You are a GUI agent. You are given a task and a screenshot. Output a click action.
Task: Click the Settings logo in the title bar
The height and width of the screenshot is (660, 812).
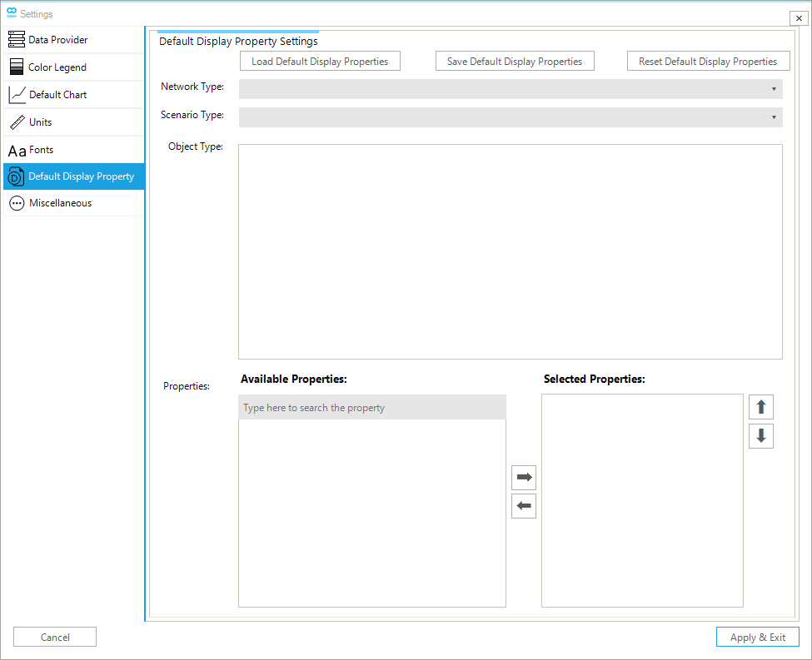12,12
